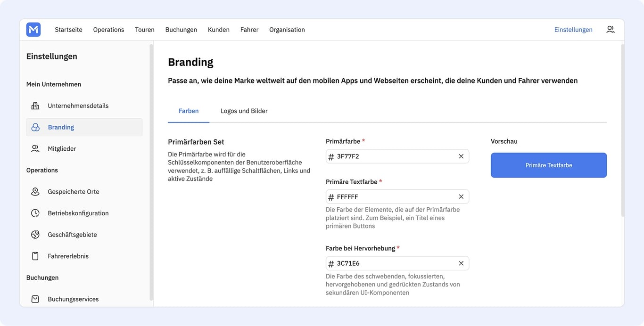Screen dimensions: 644x326
Task: Click the blue M logo icon
Action: point(33,30)
